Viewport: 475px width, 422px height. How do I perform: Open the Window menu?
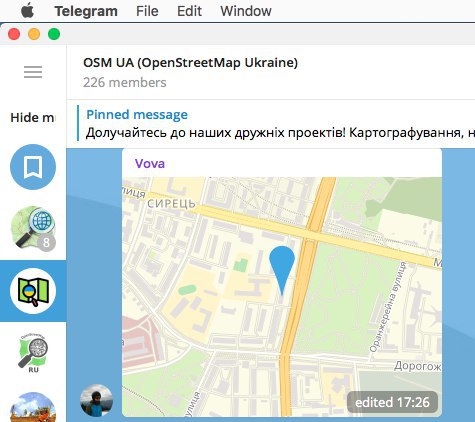tap(246, 11)
